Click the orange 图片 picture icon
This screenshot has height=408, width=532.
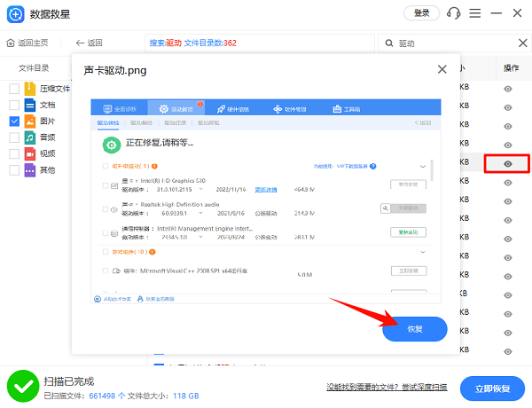point(30,122)
